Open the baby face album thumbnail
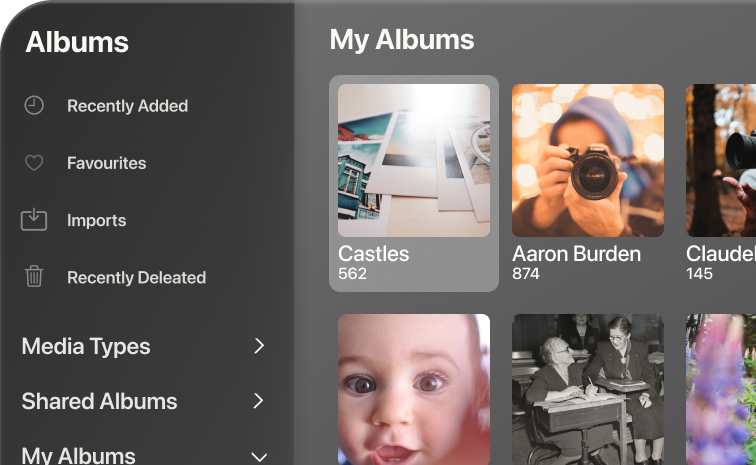The width and height of the screenshot is (756, 465). click(x=414, y=390)
